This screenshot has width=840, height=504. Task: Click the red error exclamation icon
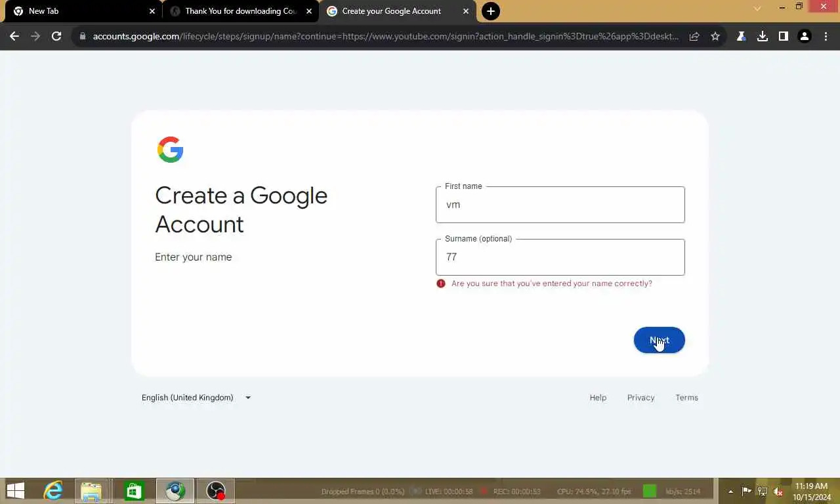pyautogui.click(x=441, y=283)
